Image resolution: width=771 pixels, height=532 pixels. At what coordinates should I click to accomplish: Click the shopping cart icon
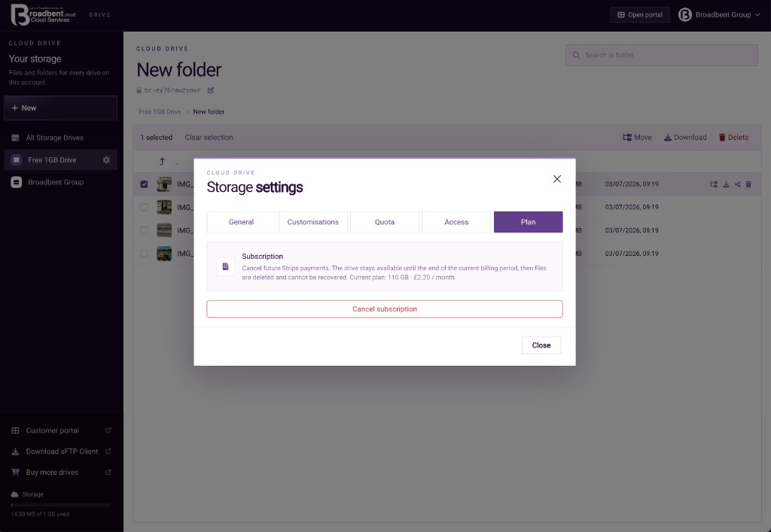point(15,472)
